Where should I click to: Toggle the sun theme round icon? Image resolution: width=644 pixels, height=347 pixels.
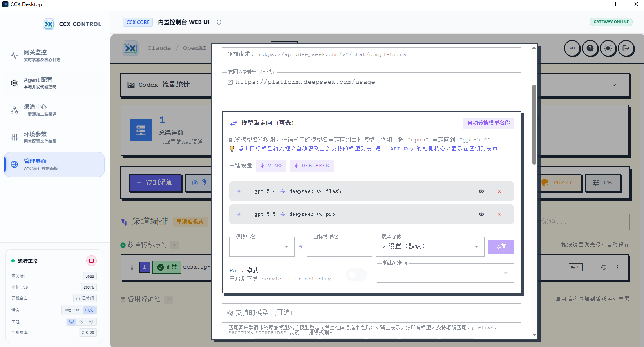pos(608,48)
